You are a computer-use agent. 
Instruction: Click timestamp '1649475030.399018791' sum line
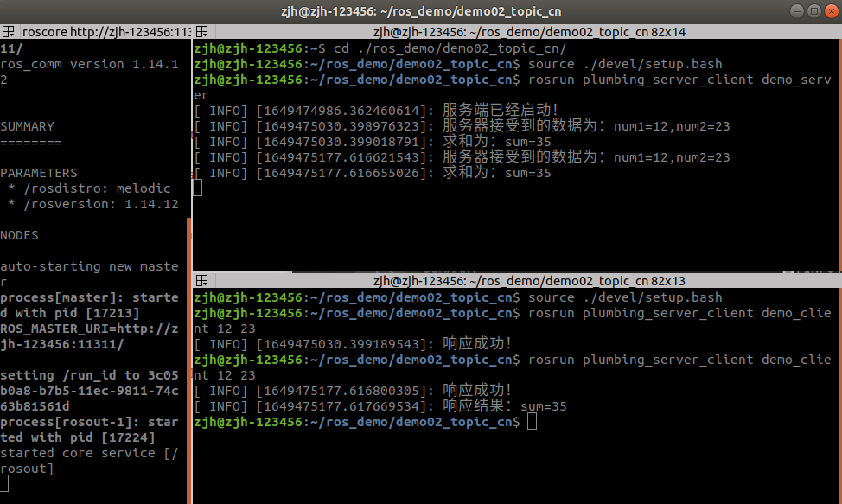[x=341, y=143]
